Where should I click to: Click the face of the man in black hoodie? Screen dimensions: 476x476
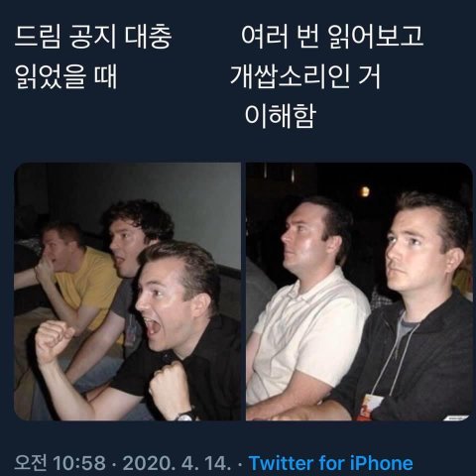[x=415, y=251]
